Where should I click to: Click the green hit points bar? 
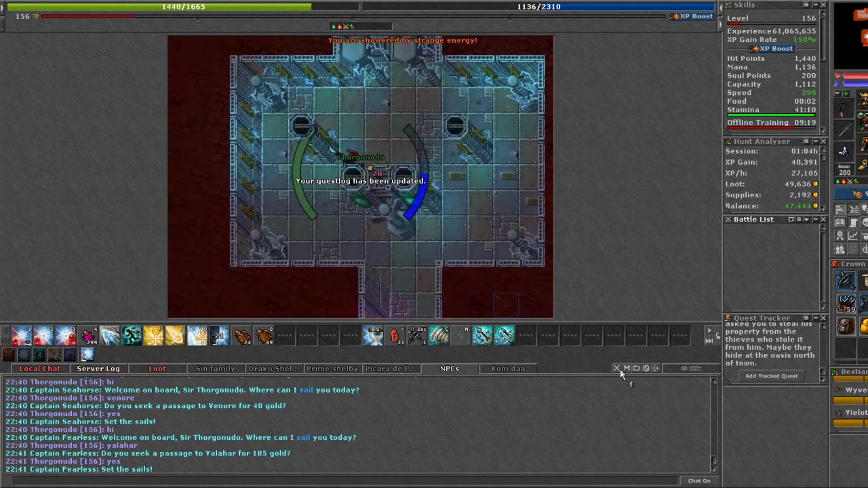[x=183, y=7]
